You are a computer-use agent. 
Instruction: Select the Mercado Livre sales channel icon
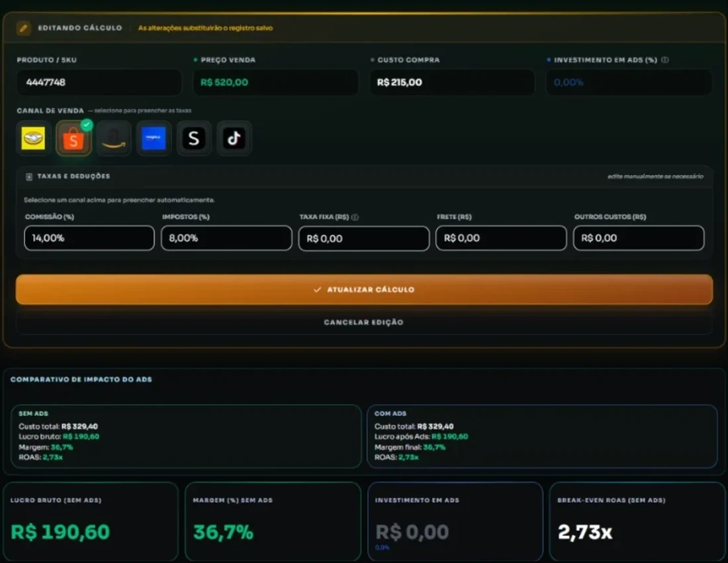click(x=34, y=138)
